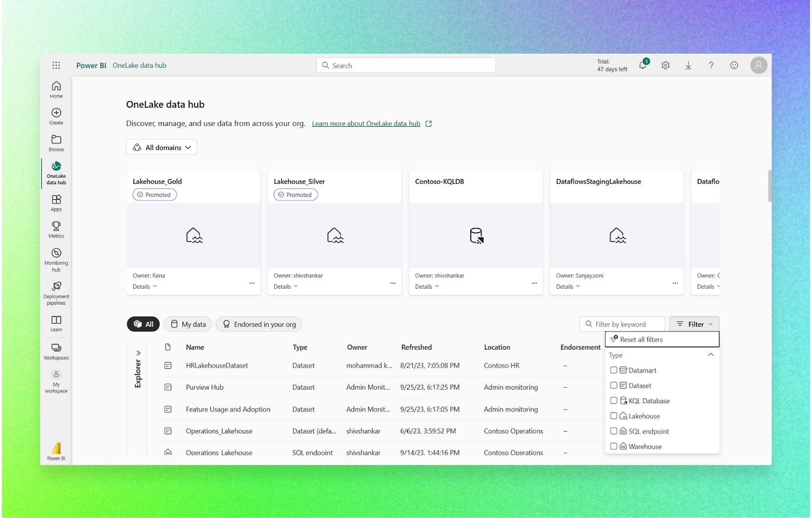Expand the Explorer pane
This screenshot has width=812, height=518.
click(x=139, y=353)
